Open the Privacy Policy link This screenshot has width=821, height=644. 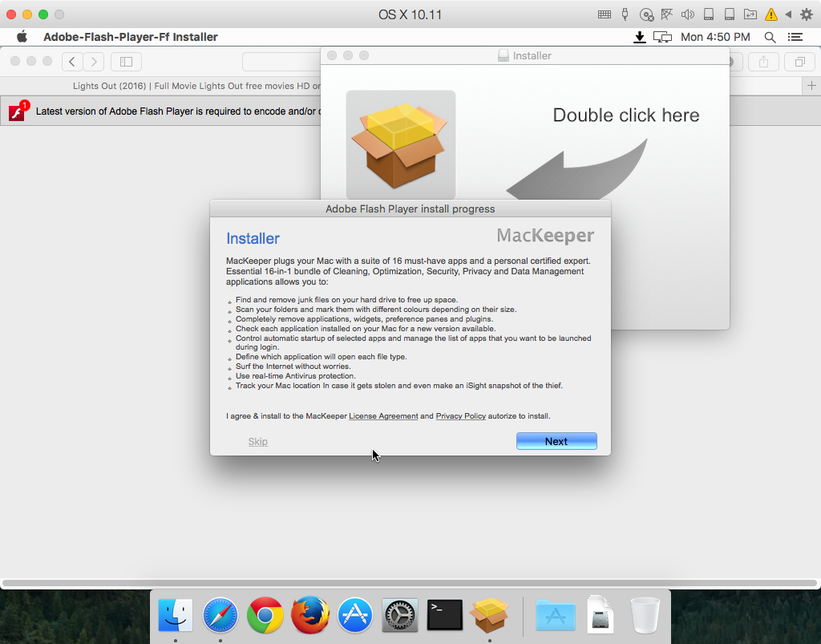click(461, 415)
